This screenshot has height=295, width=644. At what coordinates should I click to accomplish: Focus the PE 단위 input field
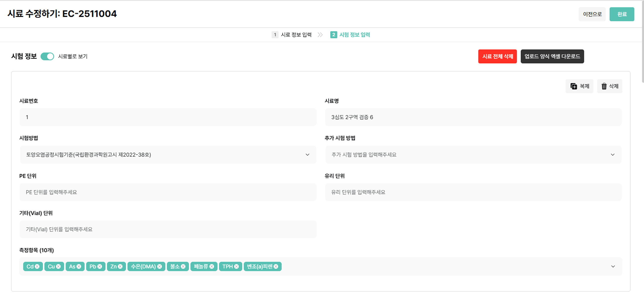tap(168, 192)
